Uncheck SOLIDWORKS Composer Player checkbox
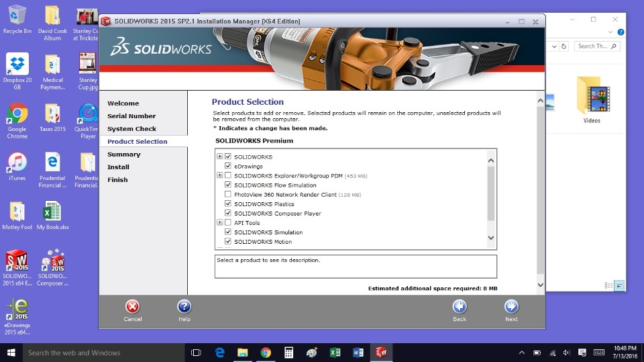 click(x=228, y=213)
